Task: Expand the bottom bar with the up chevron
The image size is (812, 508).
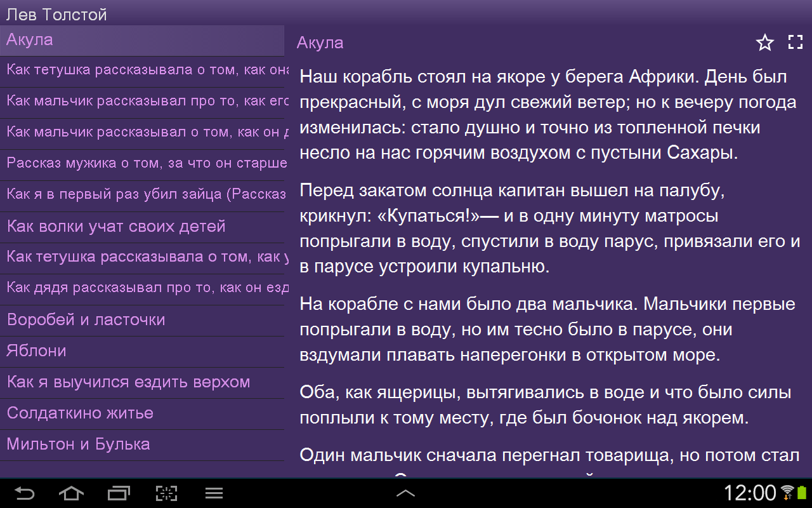Action: click(405, 493)
